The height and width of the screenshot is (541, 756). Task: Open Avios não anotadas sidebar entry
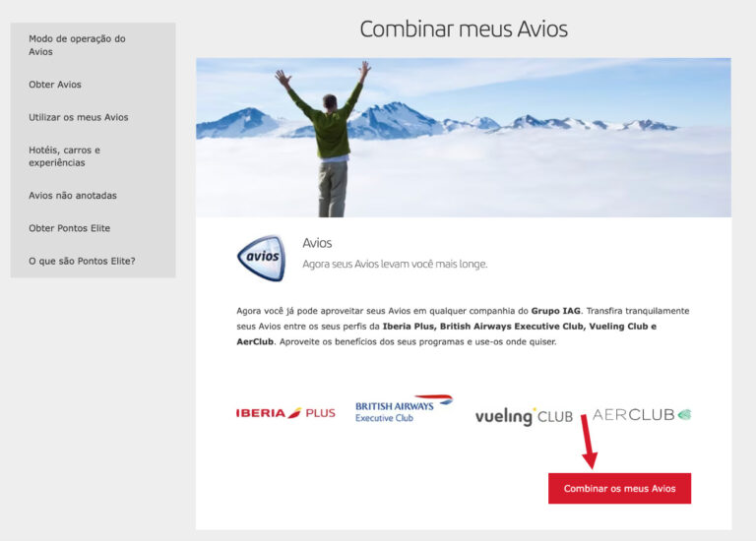point(73,196)
